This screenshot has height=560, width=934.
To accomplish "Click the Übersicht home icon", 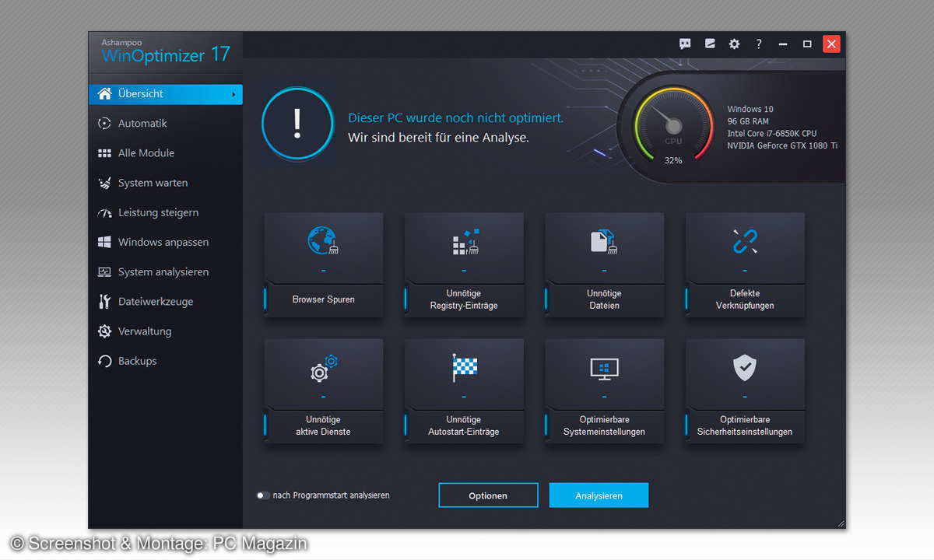I will pos(104,93).
